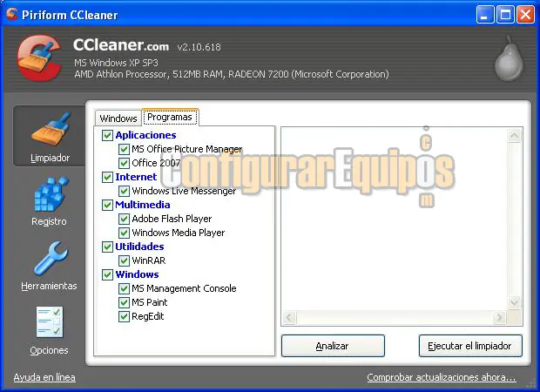
Task: Click the results pane scroll right arrow
Action: click(499, 317)
